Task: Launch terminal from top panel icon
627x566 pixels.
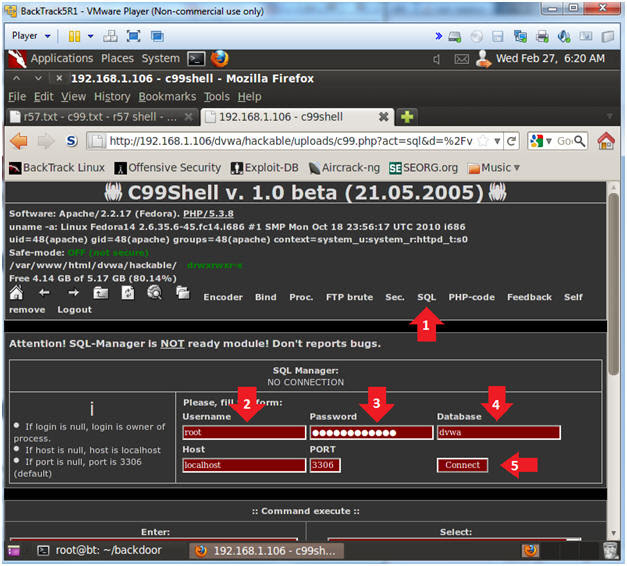Action: pyautogui.click(x=196, y=59)
